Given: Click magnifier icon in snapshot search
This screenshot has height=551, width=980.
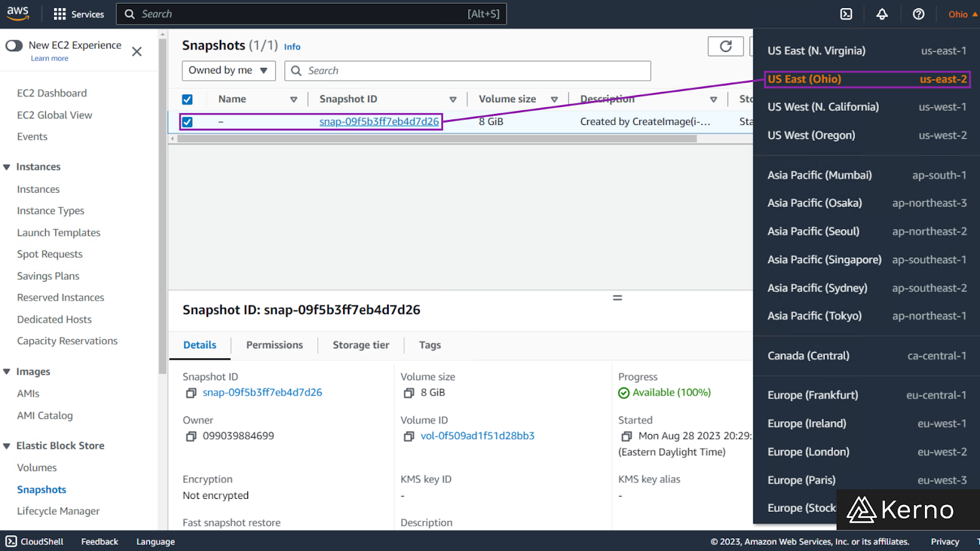Looking at the screenshot, I should (296, 70).
